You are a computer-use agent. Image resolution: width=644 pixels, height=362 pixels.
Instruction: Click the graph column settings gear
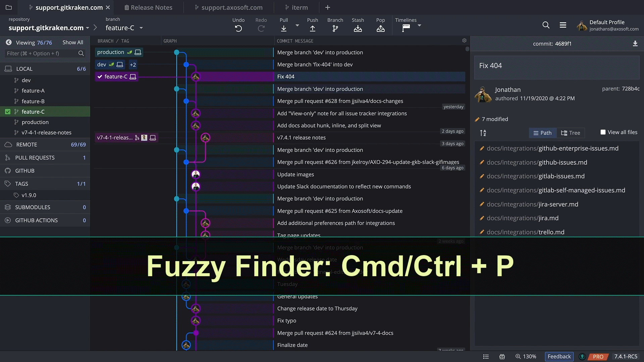(x=464, y=41)
